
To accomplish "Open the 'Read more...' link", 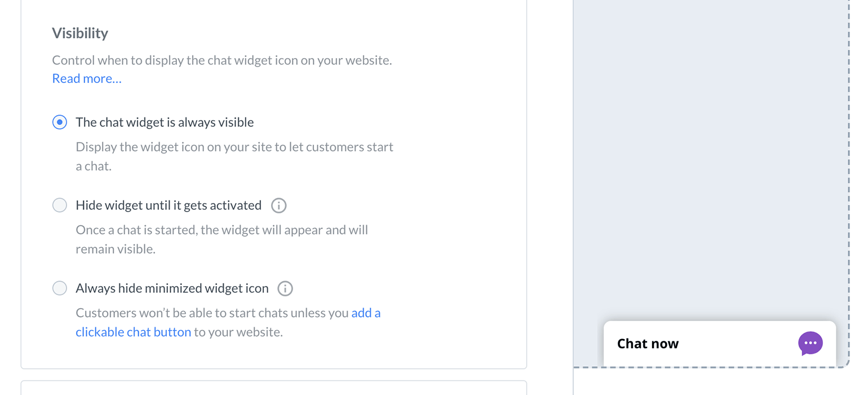I will click(86, 78).
